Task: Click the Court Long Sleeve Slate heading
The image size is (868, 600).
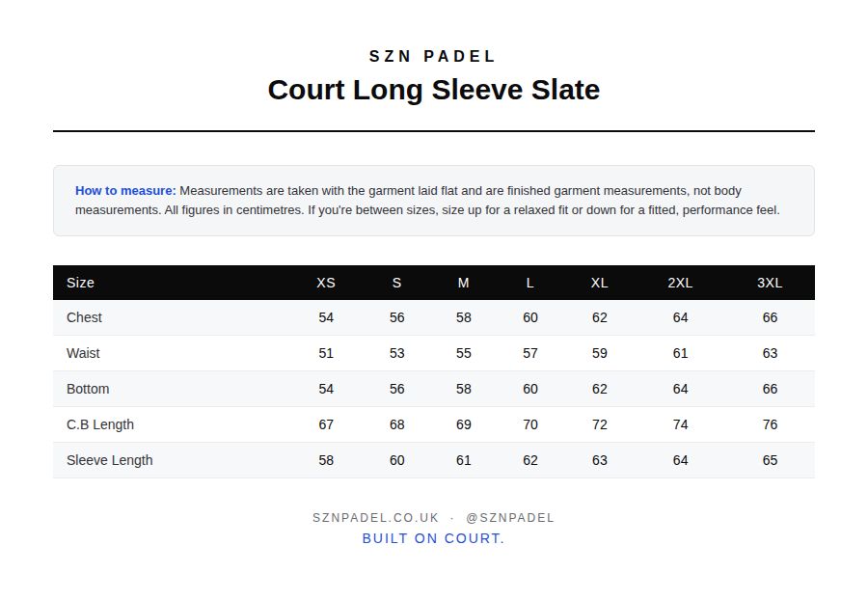Action: pyautogui.click(x=433, y=90)
